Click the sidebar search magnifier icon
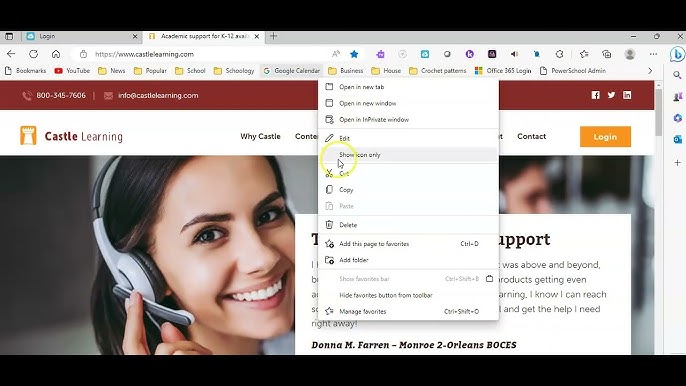This screenshot has height=386, width=686. click(x=677, y=75)
